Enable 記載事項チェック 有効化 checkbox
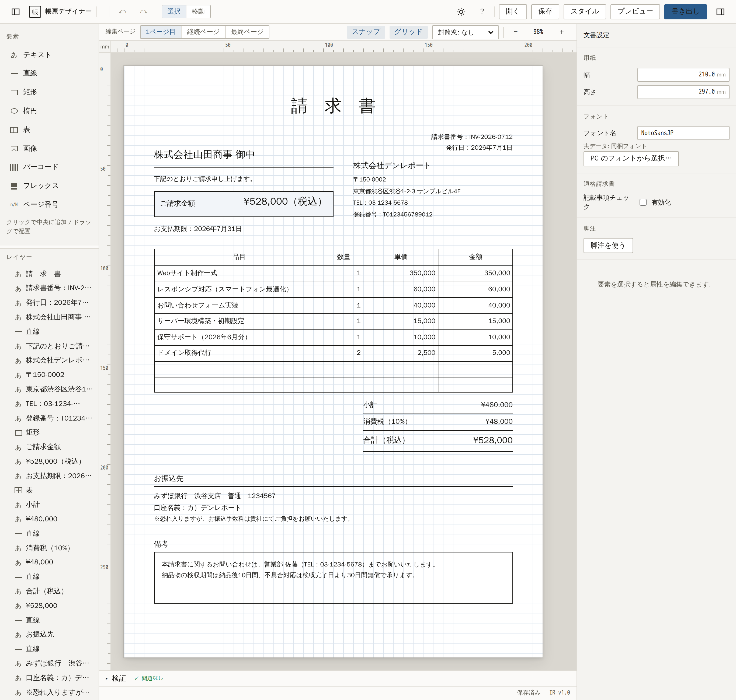This screenshot has width=736, height=700. pyautogui.click(x=643, y=202)
